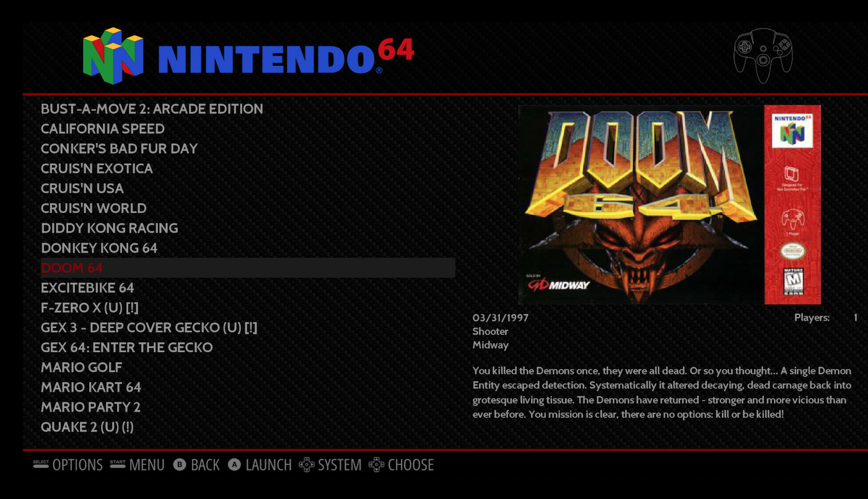
Task: Click the B button icon for BACK
Action: pos(180,465)
